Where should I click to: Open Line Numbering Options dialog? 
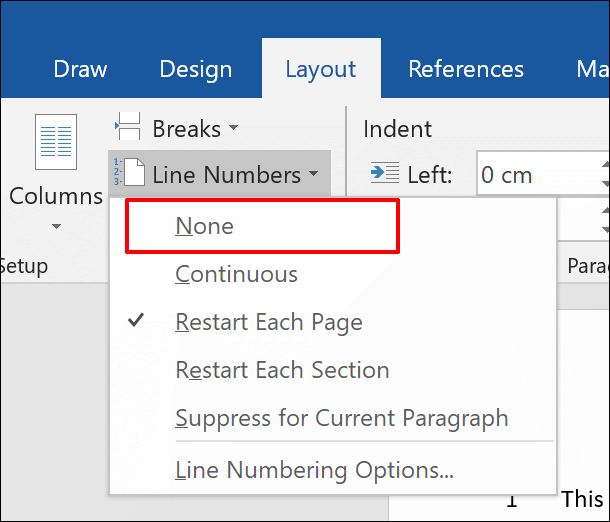314,470
